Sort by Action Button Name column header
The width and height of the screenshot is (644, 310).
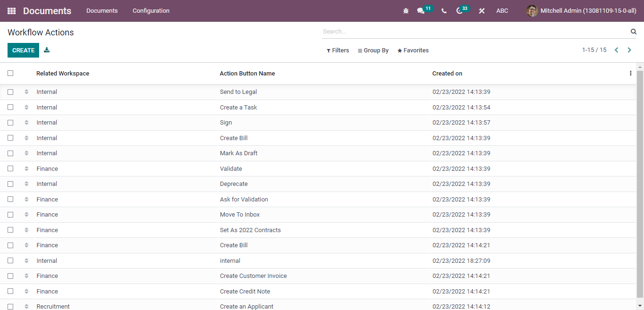coord(248,74)
